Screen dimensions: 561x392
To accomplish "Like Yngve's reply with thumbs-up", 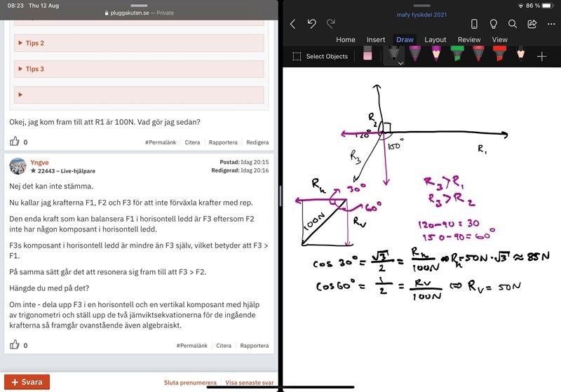I will [14, 345].
